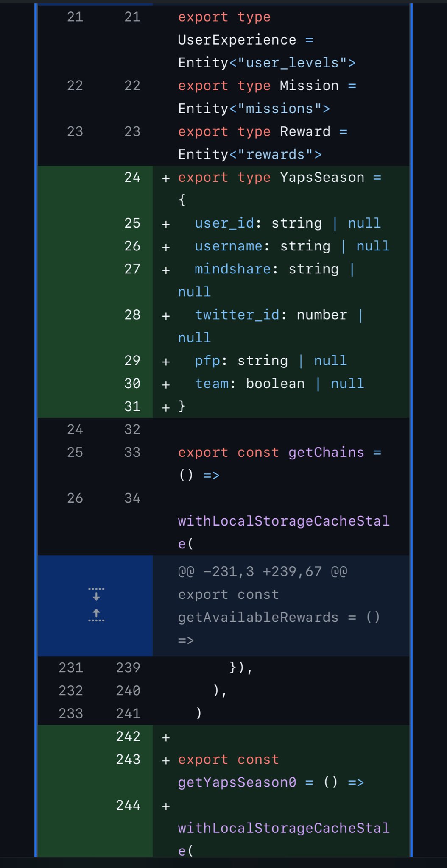Image resolution: width=447 pixels, height=868 pixels.
Task: Click line number 31 with closing brace
Action: pos(132,406)
